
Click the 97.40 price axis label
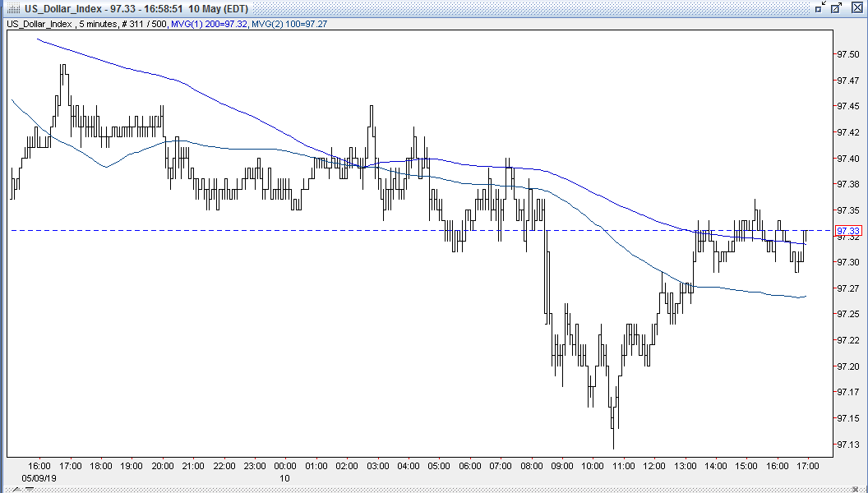[x=848, y=159]
